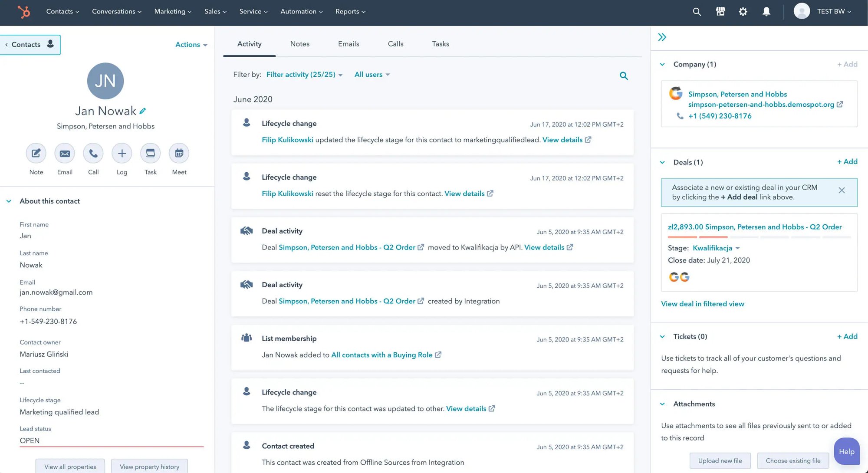Image resolution: width=868 pixels, height=473 pixels.
Task: Click phone icon beside +1 (549) 230-8176
Action: [x=680, y=116]
